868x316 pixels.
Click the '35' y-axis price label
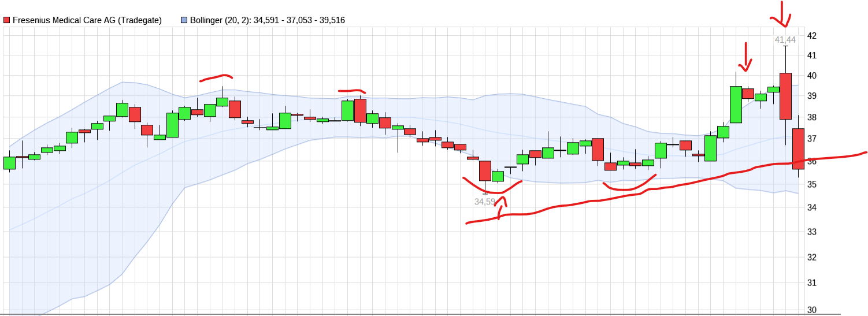[x=811, y=184]
